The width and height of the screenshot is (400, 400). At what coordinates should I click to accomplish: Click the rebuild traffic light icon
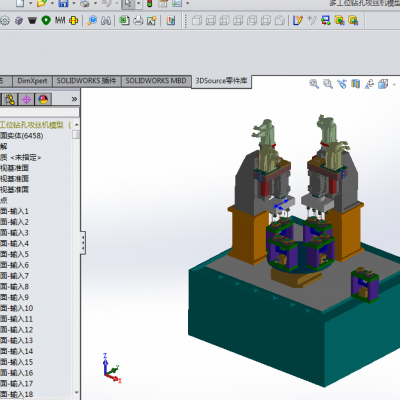150,3
